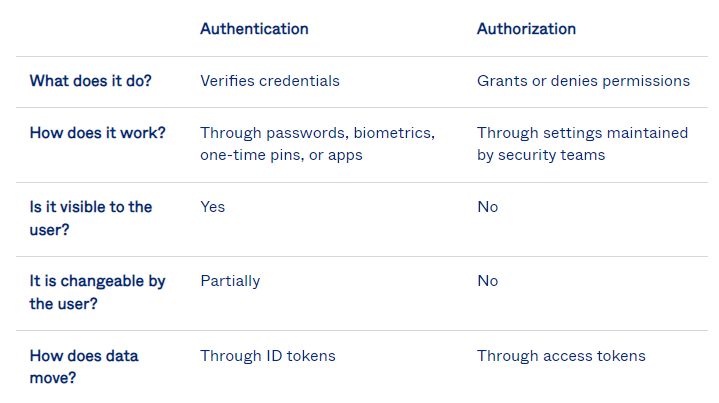Click the Authorization column header
The width and height of the screenshot is (719, 403).
point(526,29)
